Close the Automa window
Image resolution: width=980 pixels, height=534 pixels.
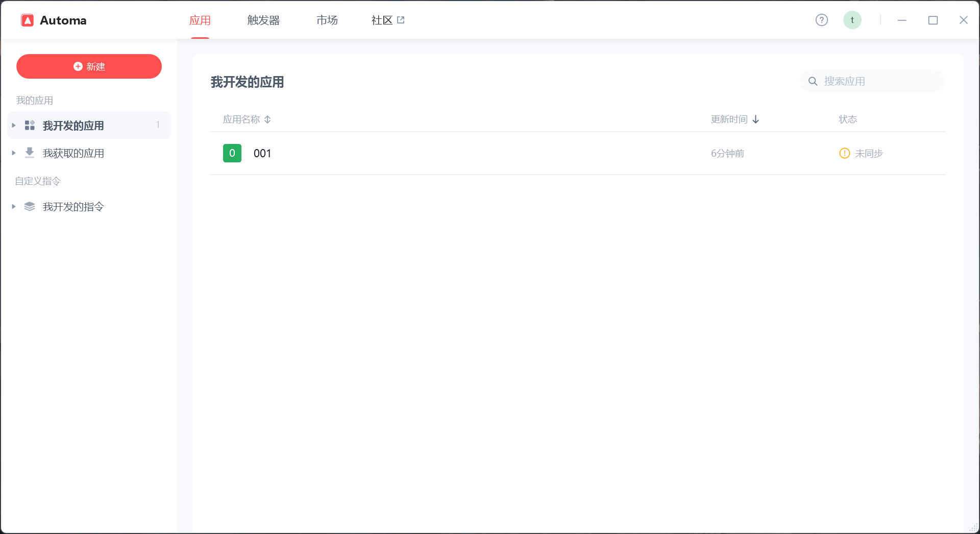point(963,20)
